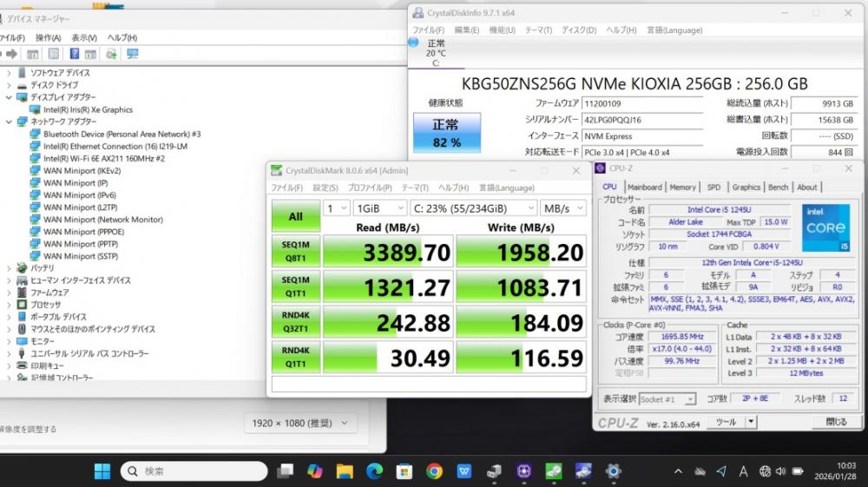Select the Intel Iris Xe Graphics device icon
The image size is (868, 487).
click(35, 109)
